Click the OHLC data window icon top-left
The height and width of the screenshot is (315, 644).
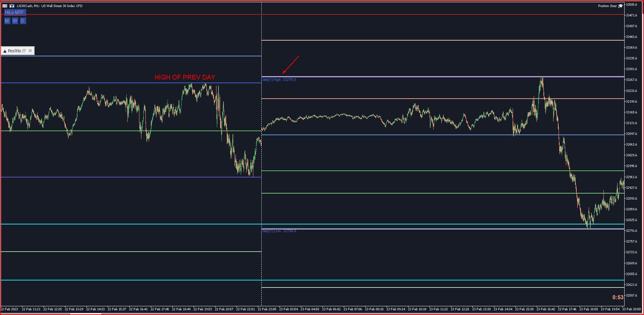[5, 6]
